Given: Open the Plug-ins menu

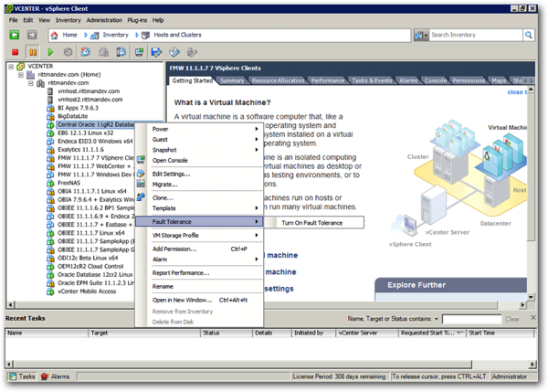Looking at the screenshot, I should point(137,20).
